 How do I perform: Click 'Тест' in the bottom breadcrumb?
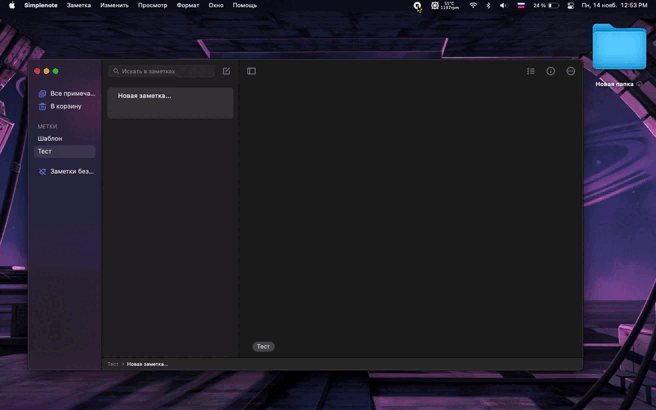[x=113, y=364]
